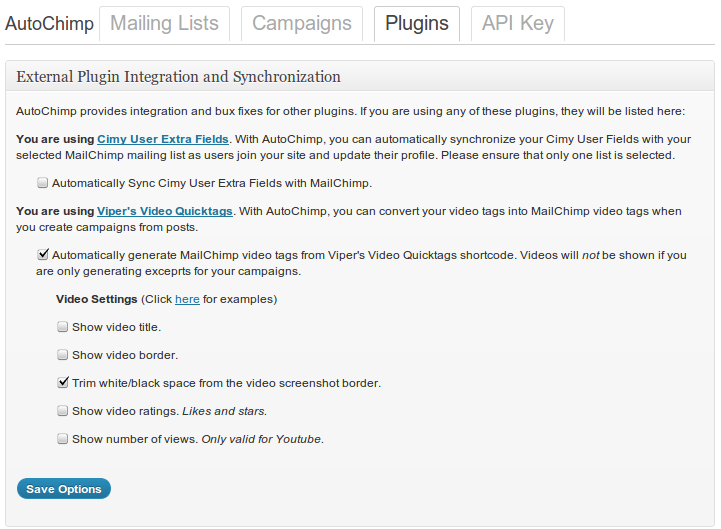The width and height of the screenshot is (721, 529).
Task: Switch to the Campaigns tab
Action: point(302,23)
